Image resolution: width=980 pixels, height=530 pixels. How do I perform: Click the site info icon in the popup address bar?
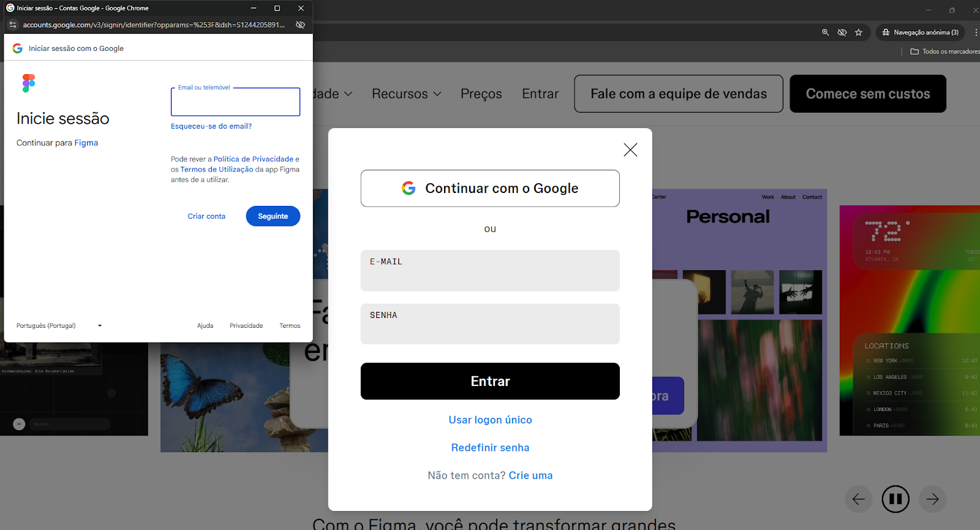pos(13,25)
